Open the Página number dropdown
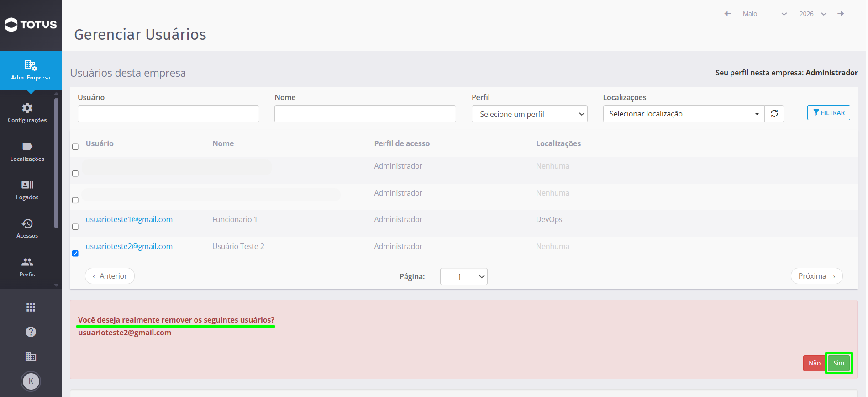The image size is (868, 397). [464, 276]
